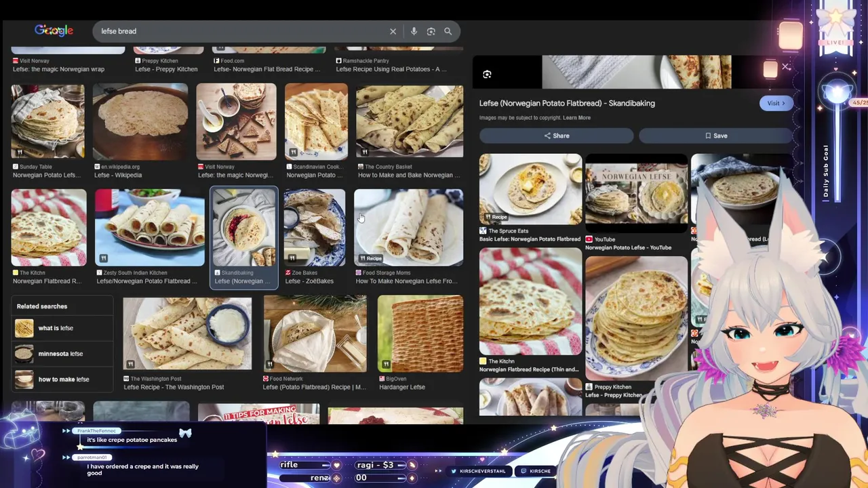The width and height of the screenshot is (868, 488).
Task: Click 'Lefse: the magic Norwegian wrap' caption at top
Action: (58, 69)
